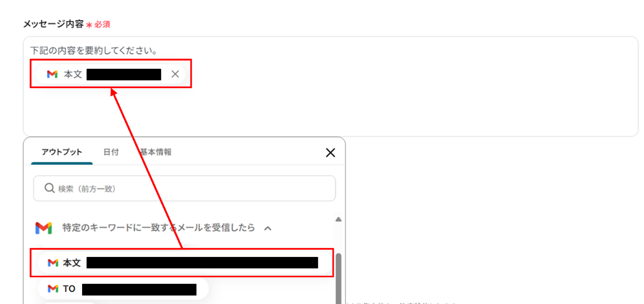Click the Gmail icon on the TO list item
This screenshot has height=304, width=644.
tap(53, 289)
